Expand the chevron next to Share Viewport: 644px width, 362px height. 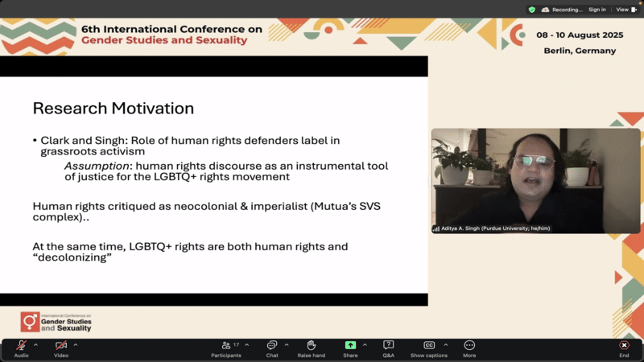click(x=365, y=344)
